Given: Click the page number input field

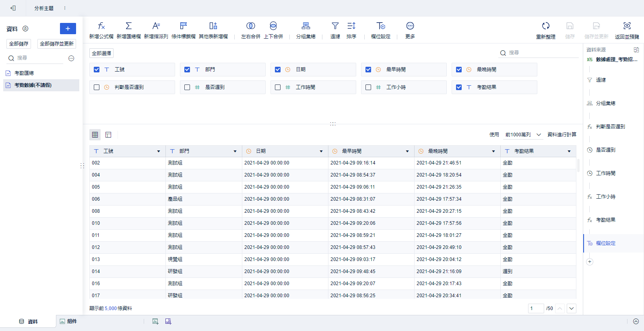Looking at the screenshot, I should click(x=536, y=308).
